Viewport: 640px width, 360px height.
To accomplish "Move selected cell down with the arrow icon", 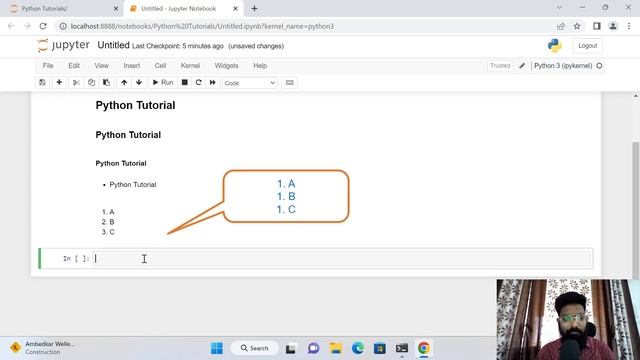I will pyautogui.click(x=139, y=82).
